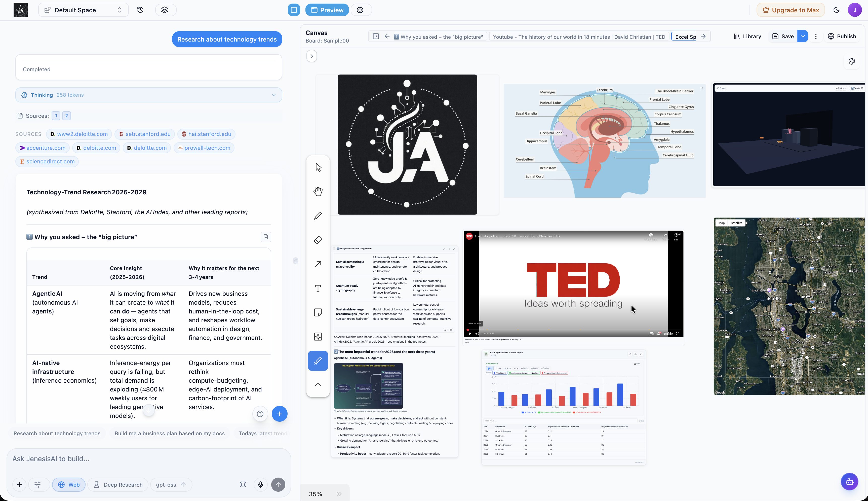Enable Deep Research mode
This screenshot has height=501, width=868.
(x=118, y=484)
